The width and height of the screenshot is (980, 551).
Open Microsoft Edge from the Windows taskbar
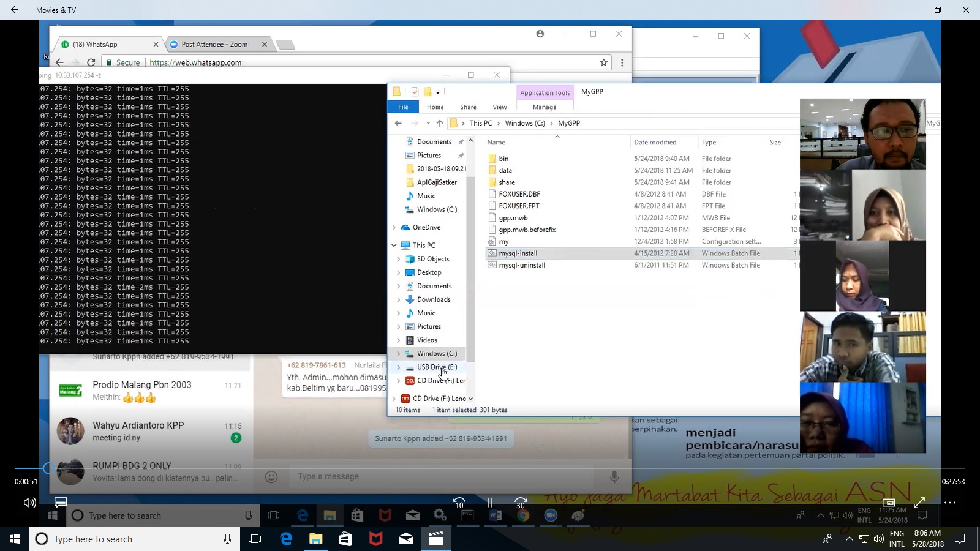(x=286, y=539)
